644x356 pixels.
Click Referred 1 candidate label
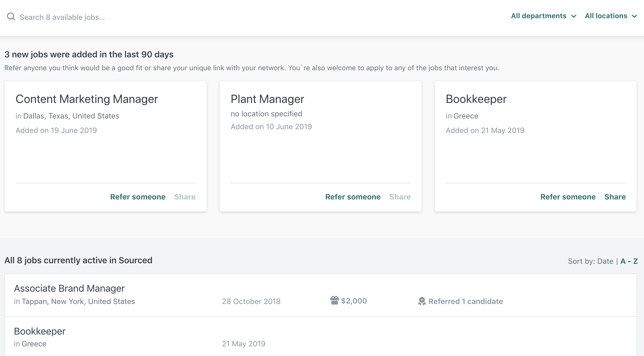click(x=466, y=301)
